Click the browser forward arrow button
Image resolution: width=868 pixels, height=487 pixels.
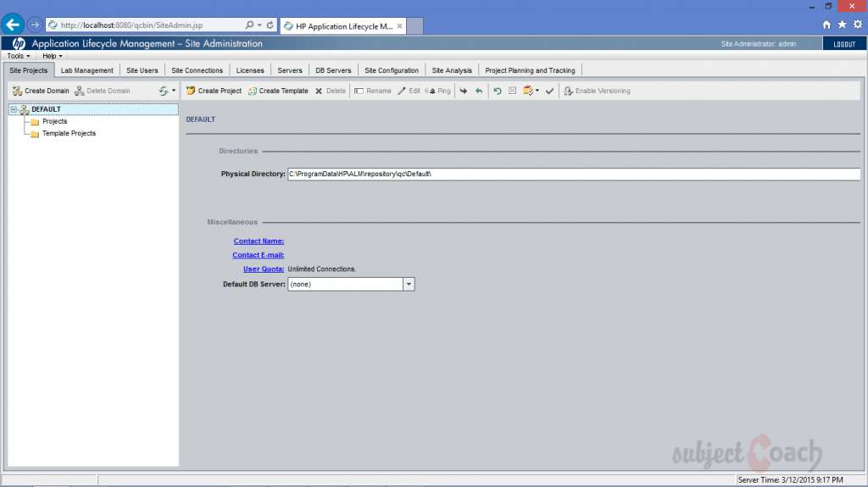(34, 25)
